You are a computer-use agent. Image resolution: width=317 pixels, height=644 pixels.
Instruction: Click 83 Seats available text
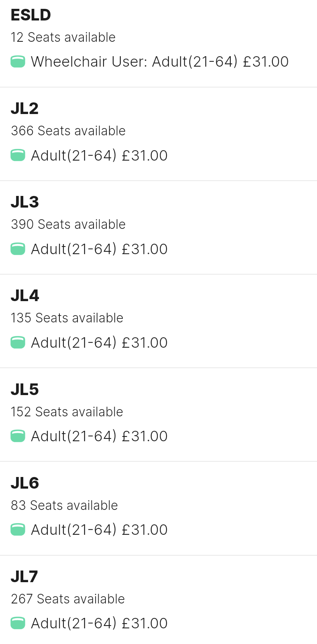(x=64, y=505)
